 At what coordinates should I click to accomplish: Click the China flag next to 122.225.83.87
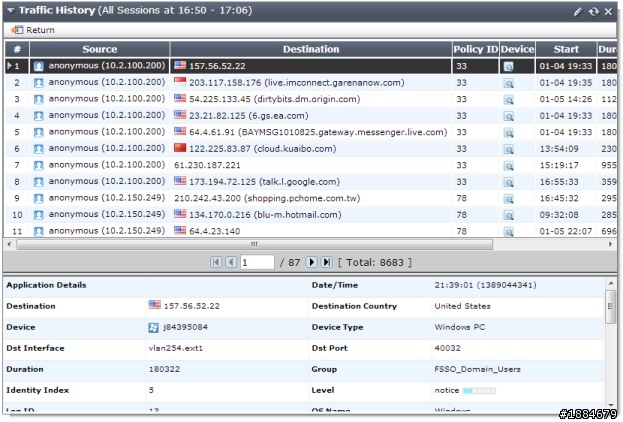[180, 148]
